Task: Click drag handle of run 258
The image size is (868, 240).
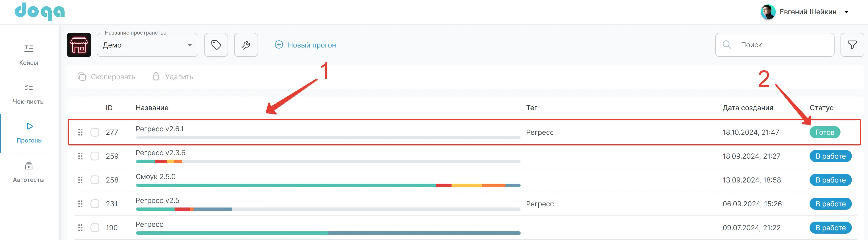Action: tap(80, 180)
